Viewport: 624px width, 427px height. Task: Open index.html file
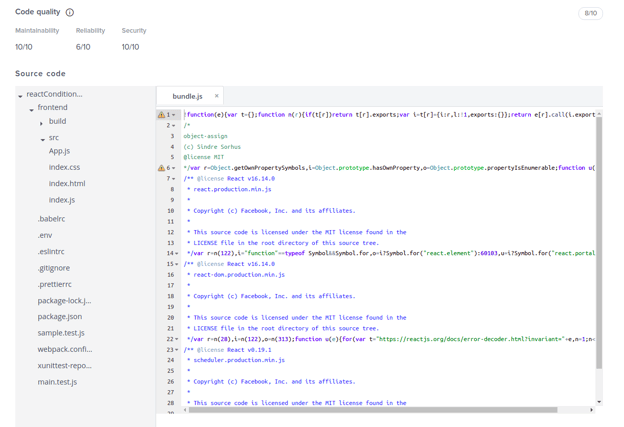pos(67,183)
